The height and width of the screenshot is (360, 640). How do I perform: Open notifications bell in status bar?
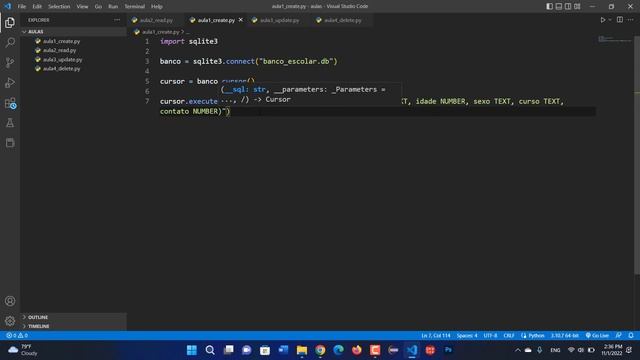click(631, 335)
